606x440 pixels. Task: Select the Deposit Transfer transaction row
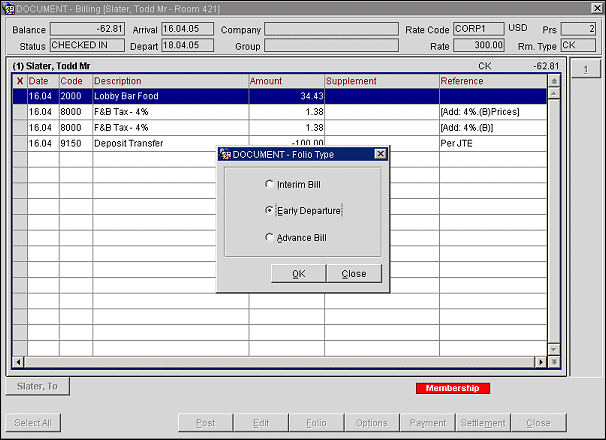(x=150, y=144)
